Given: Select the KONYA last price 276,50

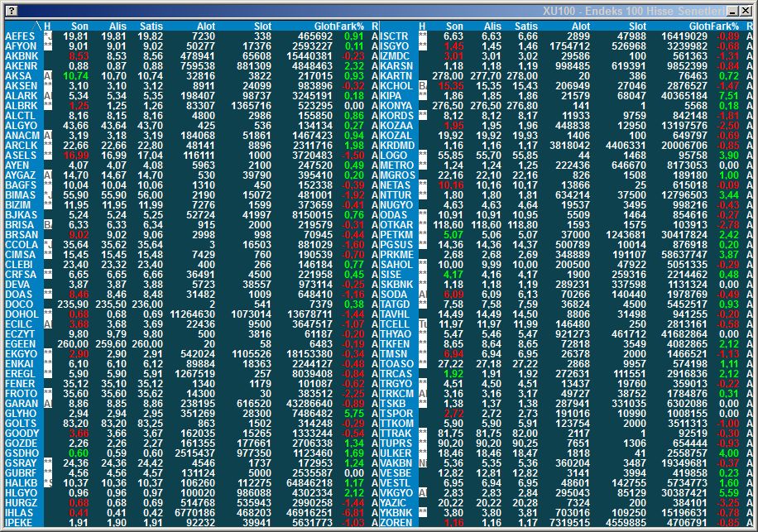Looking at the screenshot, I should 448,106.
